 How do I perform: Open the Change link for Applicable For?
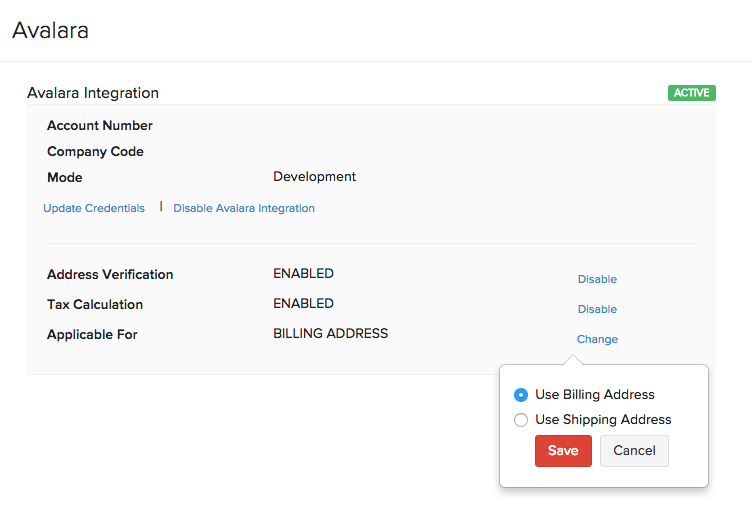(597, 339)
